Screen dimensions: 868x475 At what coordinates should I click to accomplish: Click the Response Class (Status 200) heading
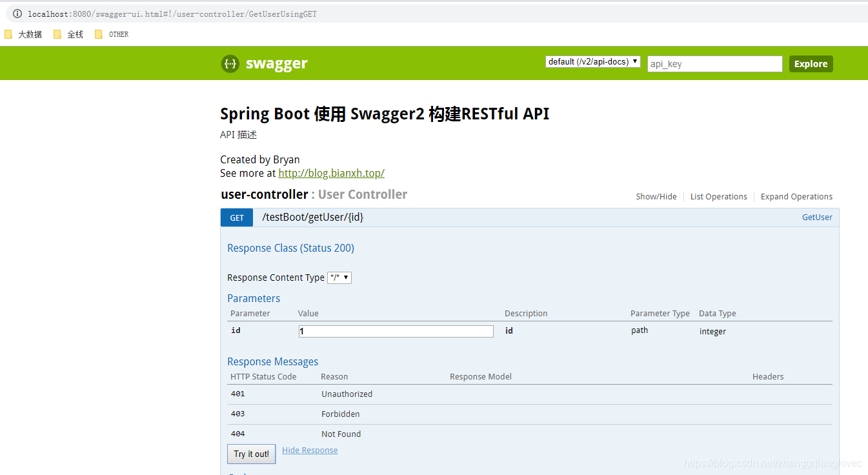point(291,248)
